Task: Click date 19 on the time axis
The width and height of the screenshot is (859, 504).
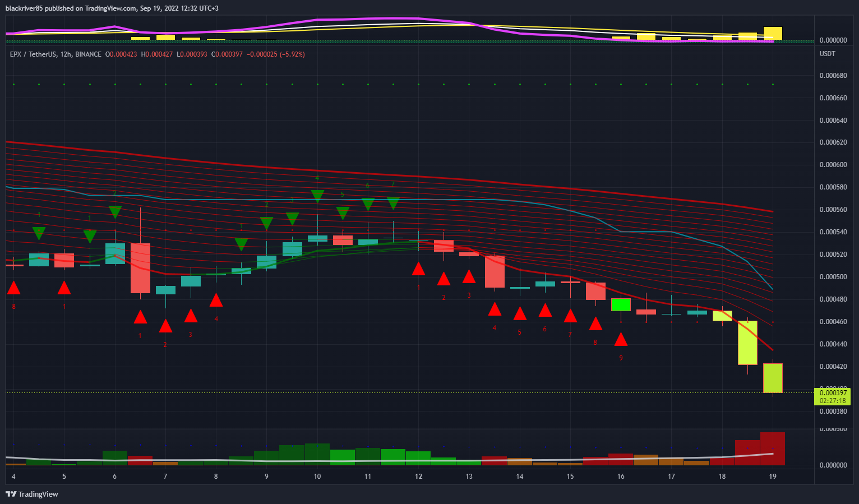Action: point(773,477)
